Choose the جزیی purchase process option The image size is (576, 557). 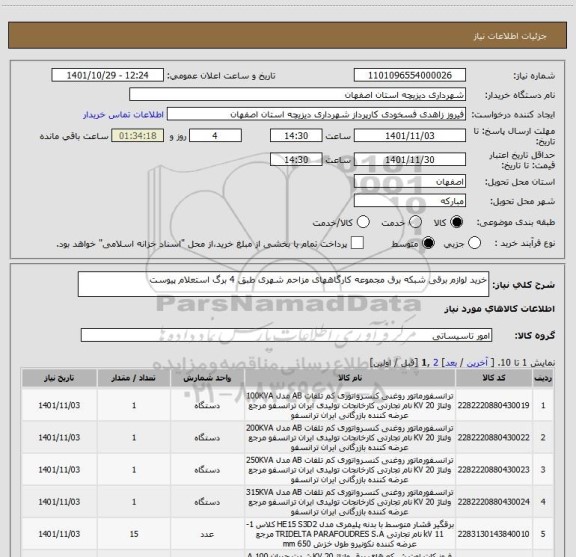click(474, 243)
